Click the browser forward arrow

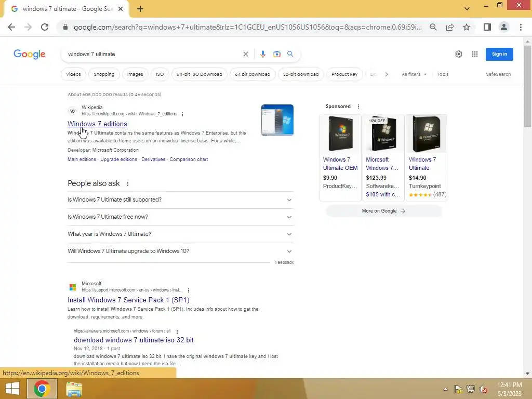[x=28, y=27]
